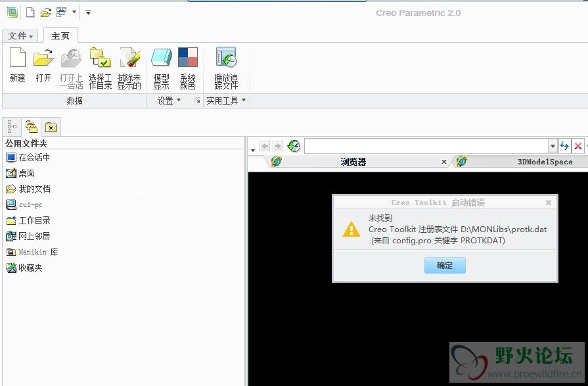Select 在会话中 (In Session) folder
Viewport: 588px width, 386px height.
pyautogui.click(x=28, y=157)
